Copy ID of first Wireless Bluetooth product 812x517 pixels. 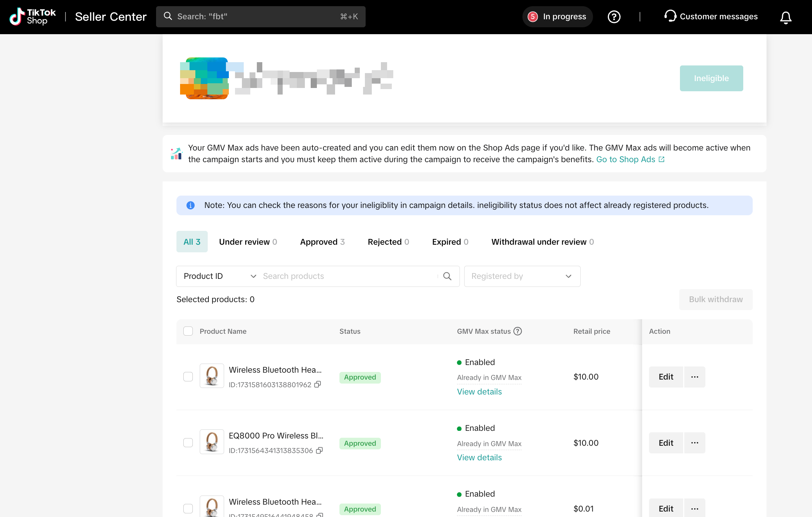(318, 384)
